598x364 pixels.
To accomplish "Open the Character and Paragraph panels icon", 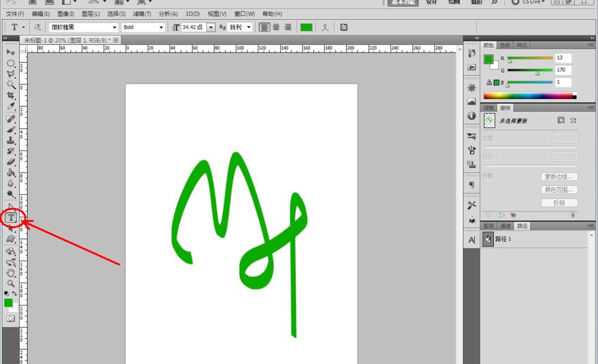I will (344, 27).
